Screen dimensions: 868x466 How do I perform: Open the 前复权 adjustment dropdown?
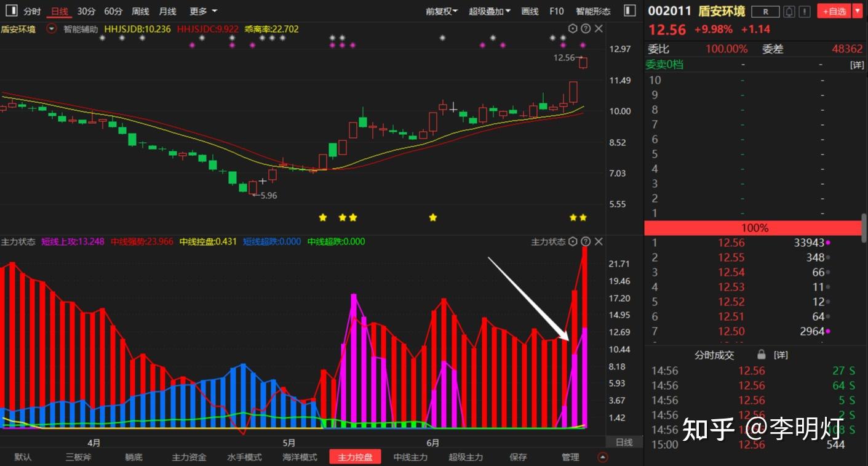442,11
